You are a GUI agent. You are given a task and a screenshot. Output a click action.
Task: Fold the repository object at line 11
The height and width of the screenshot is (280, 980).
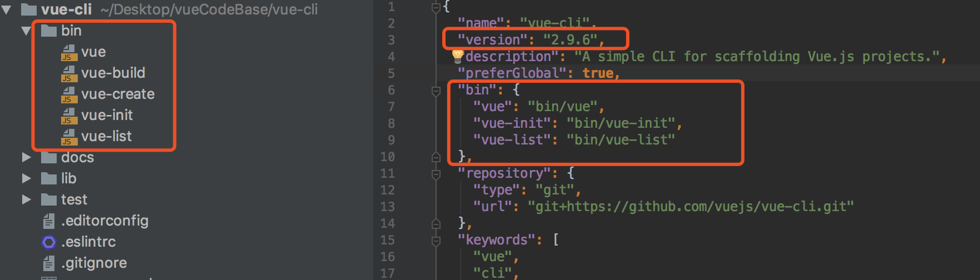(436, 174)
